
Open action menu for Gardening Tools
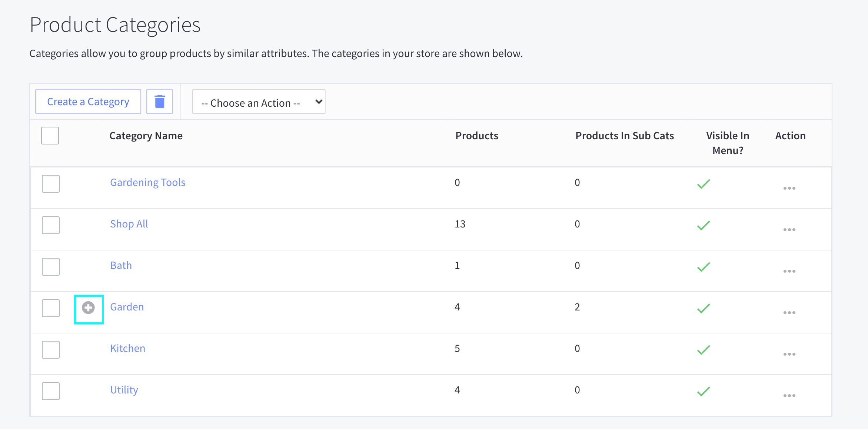789,188
